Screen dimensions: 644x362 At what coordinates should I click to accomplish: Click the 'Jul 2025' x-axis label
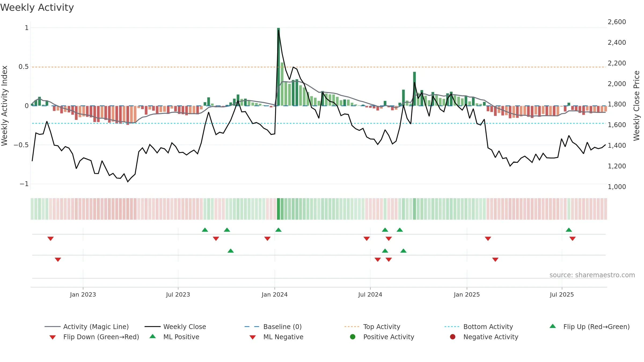pos(562,294)
